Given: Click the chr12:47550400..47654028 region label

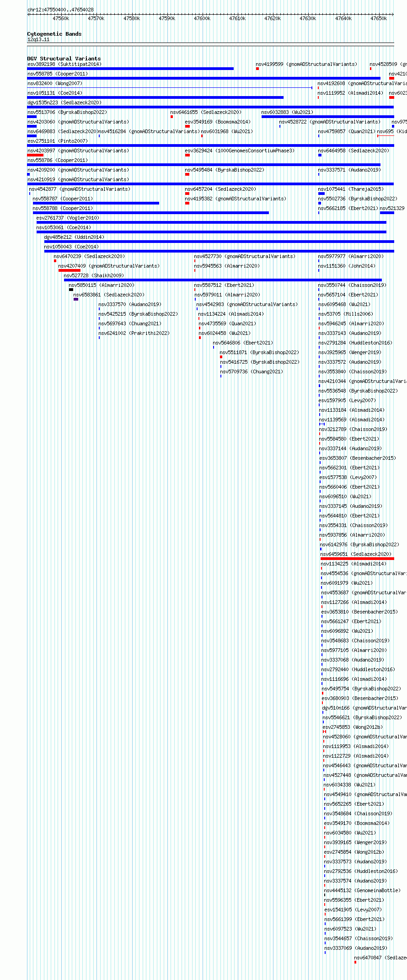Looking at the screenshot, I should click(60, 10).
